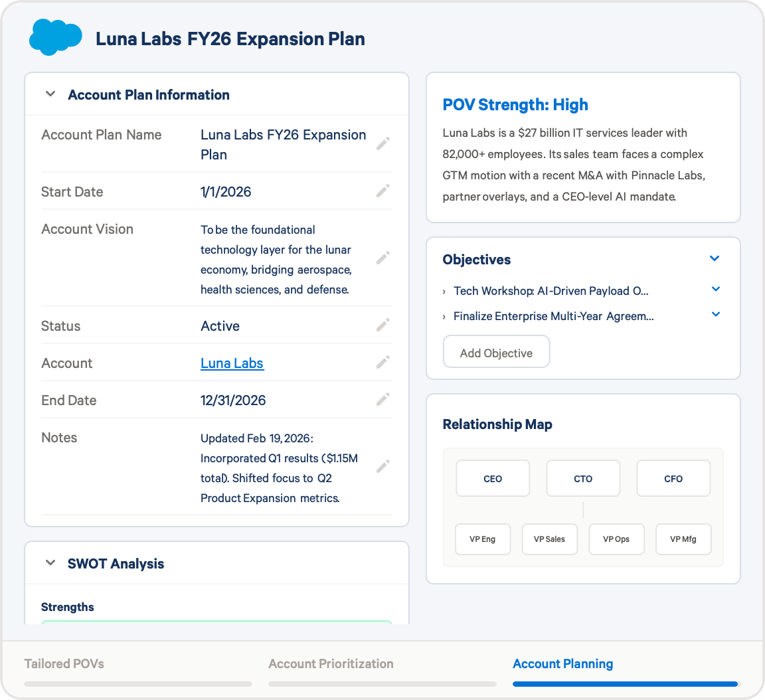Click the VP Sales relationship box

pyautogui.click(x=549, y=539)
